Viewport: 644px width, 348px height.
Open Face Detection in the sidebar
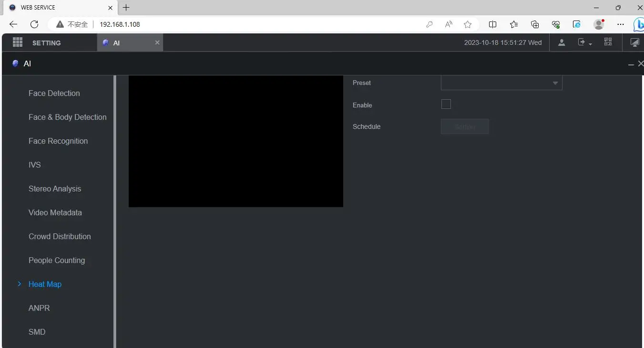point(54,93)
